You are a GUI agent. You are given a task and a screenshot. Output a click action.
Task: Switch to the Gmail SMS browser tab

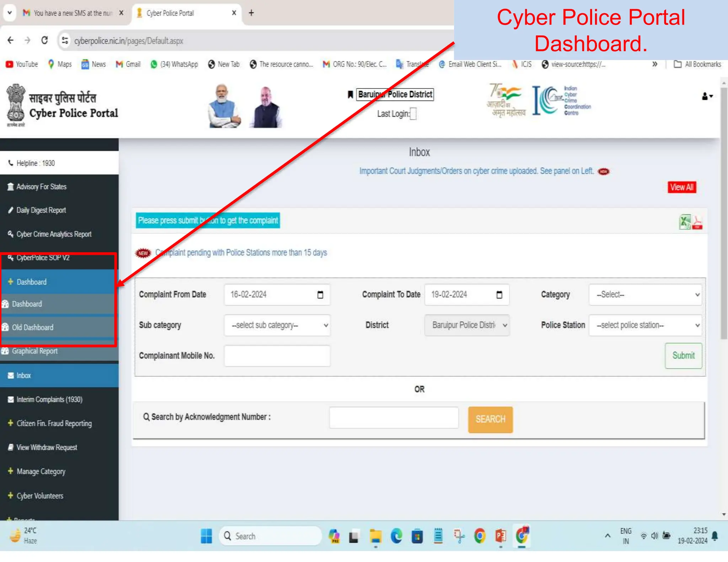pyautogui.click(x=71, y=13)
